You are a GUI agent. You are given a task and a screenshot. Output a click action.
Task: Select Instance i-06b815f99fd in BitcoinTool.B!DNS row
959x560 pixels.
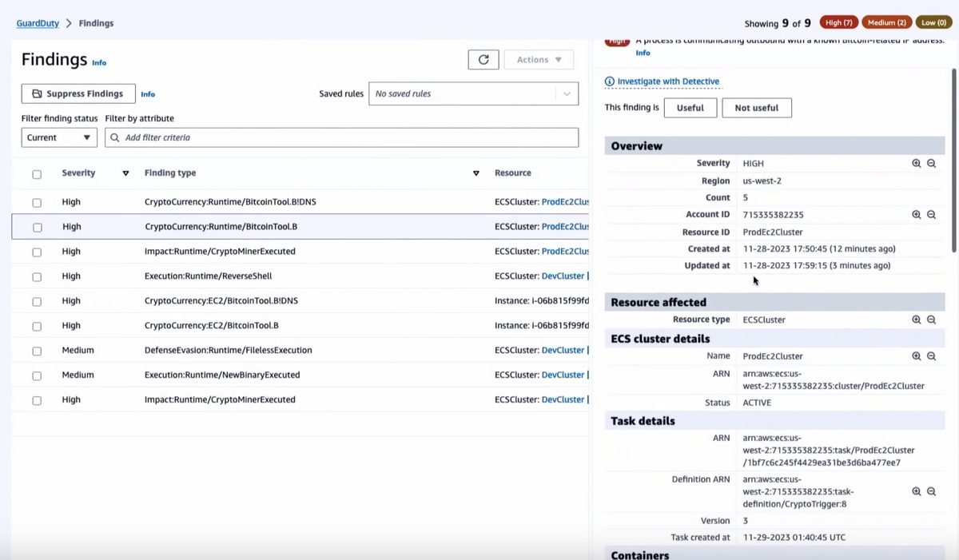[542, 300]
